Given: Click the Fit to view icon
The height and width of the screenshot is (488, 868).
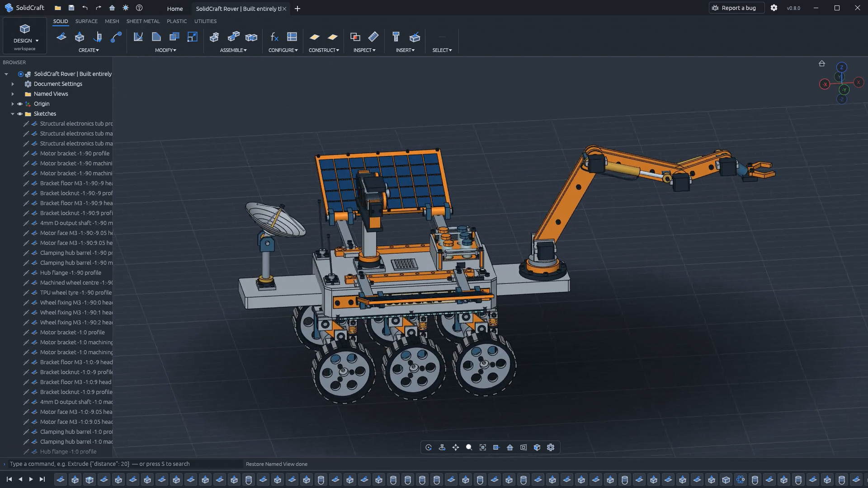Looking at the screenshot, I should pyautogui.click(x=483, y=447).
